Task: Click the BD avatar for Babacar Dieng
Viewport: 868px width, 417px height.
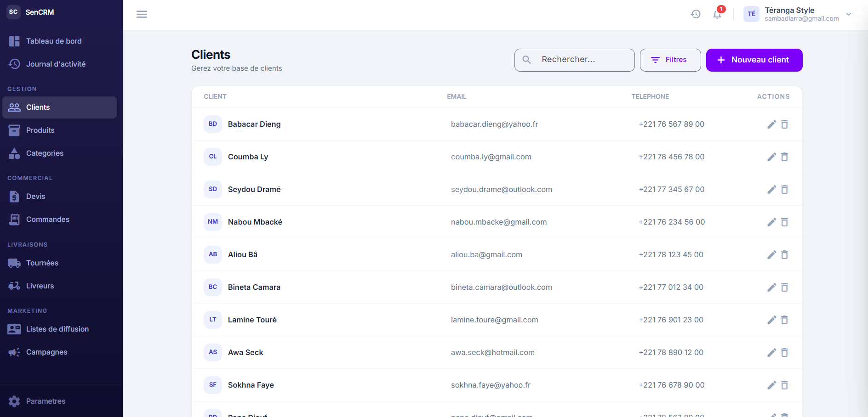Action: point(213,124)
